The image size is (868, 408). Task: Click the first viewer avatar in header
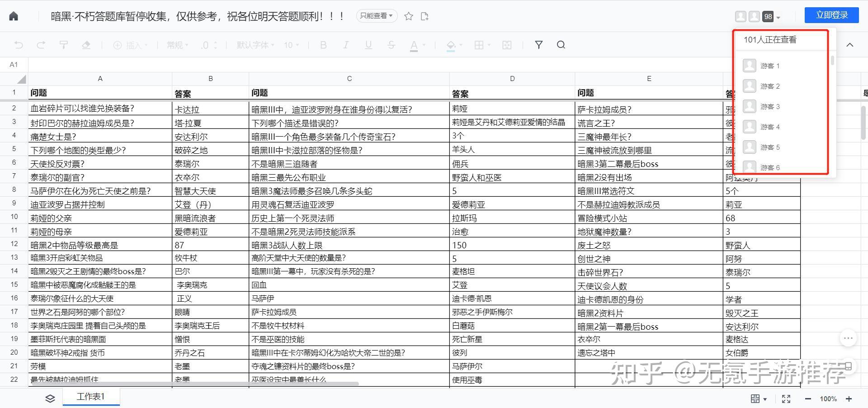pos(741,17)
